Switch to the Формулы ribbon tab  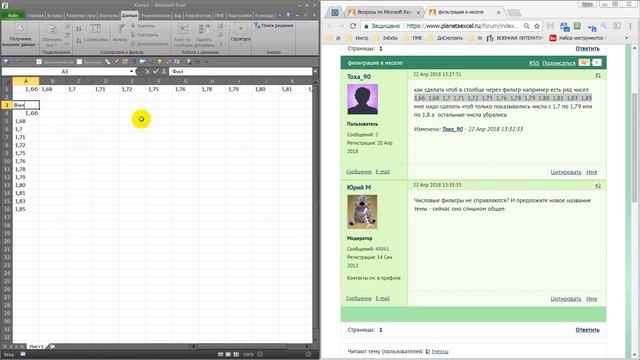coord(109,16)
